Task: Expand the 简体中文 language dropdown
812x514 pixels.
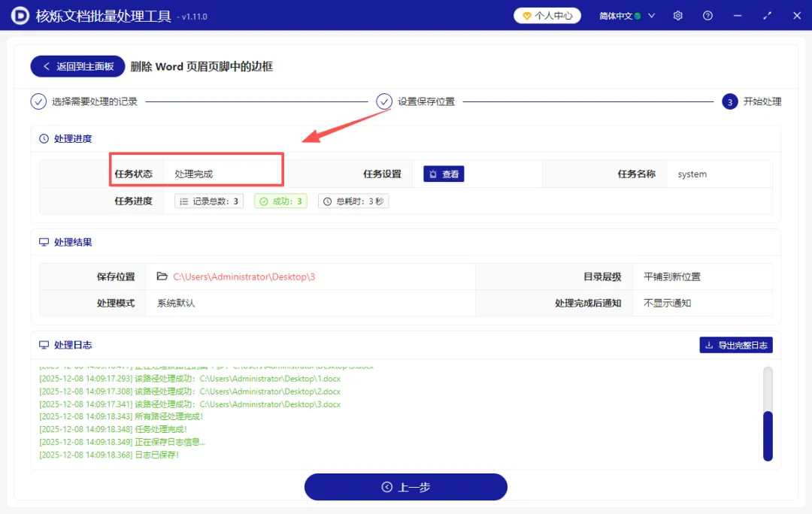Action: click(x=627, y=16)
